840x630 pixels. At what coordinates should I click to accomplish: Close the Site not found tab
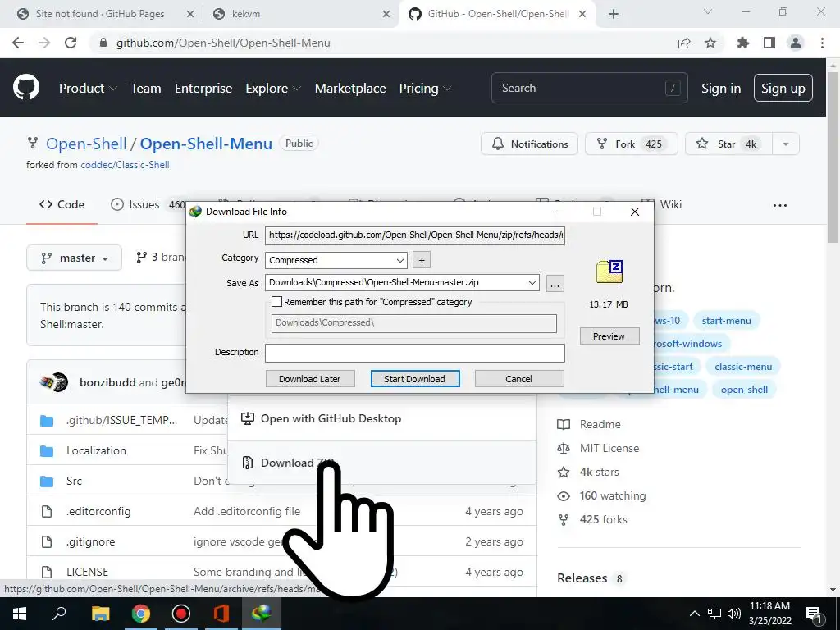click(190, 14)
